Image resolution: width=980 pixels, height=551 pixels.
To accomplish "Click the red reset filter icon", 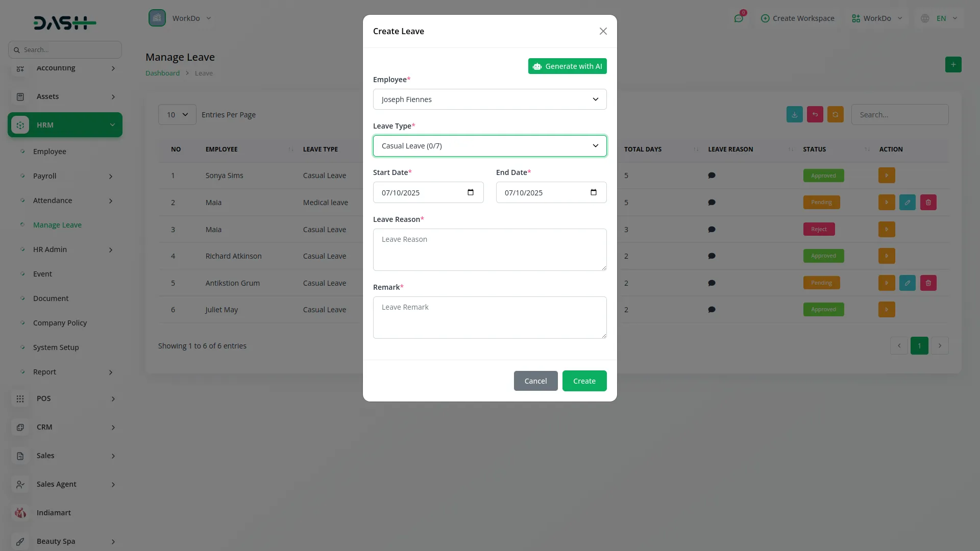I will point(815,114).
